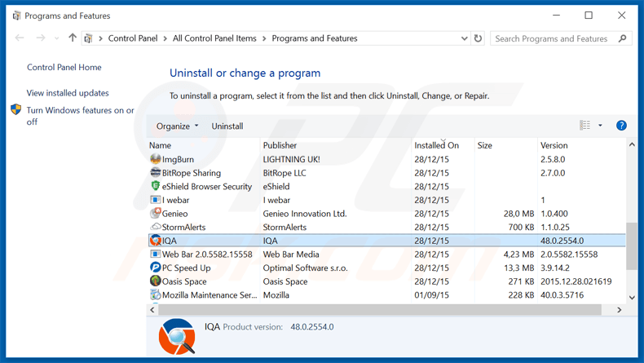This screenshot has width=644, height=363.
Task: Expand the chevron before Control Panel breadcrumb
Action: point(100,38)
